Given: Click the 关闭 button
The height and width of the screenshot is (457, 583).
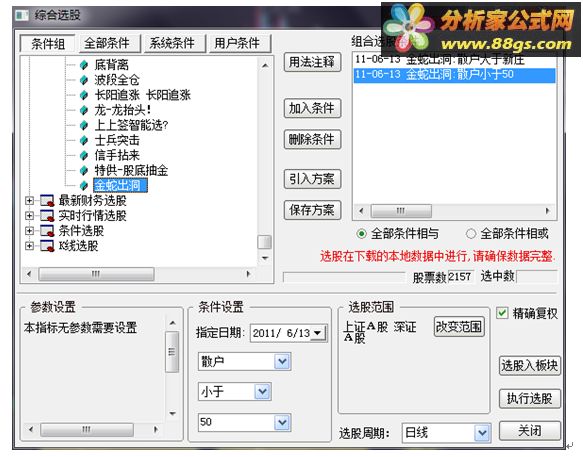Looking at the screenshot, I should pos(529,431).
